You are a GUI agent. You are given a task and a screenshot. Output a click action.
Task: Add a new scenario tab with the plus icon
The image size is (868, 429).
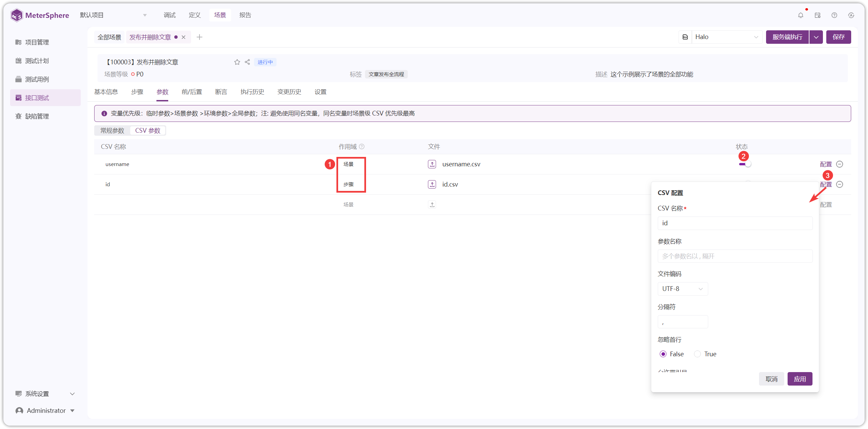[x=200, y=37]
